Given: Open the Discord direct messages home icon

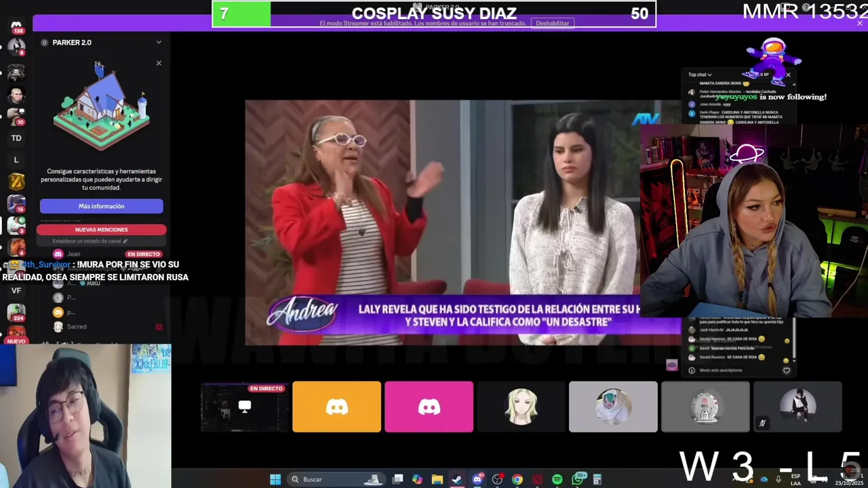Looking at the screenshot, I should point(16,26).
